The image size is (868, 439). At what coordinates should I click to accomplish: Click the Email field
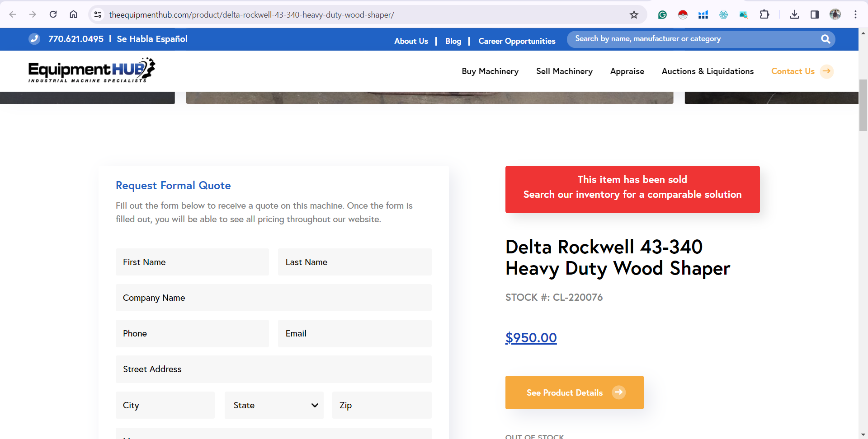click(354, 333)
